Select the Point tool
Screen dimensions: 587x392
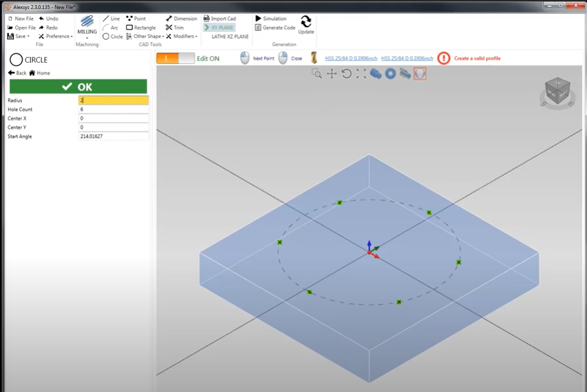point(136,19)
